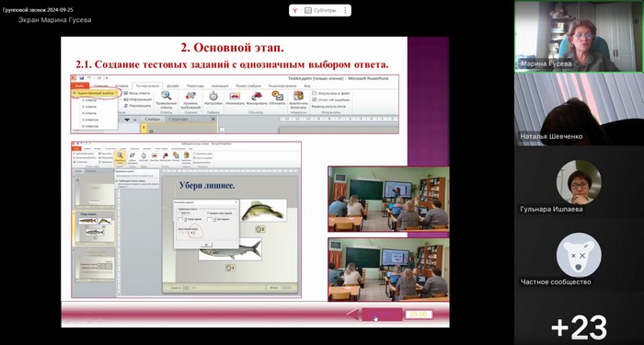Image resolution: width=644 pixels, height=345 pixels.
Task: Click the Yandex logo in the subtitles bar
Action: [x=294, y=11]
